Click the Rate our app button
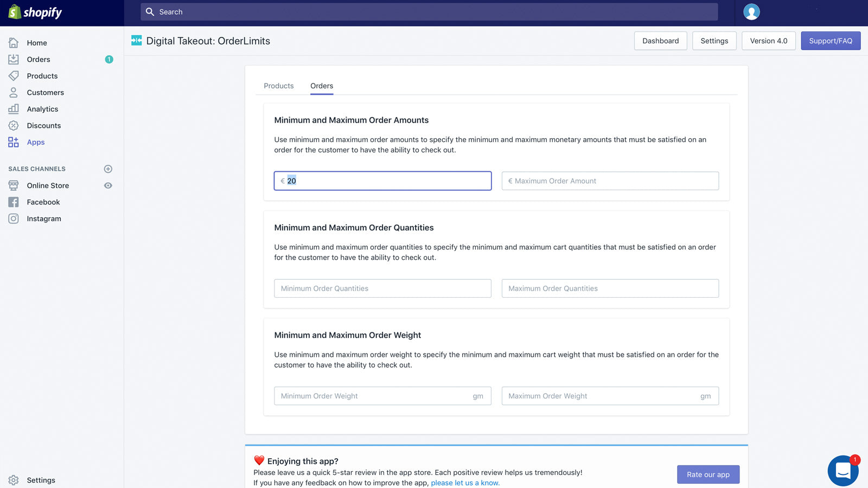Image resolution: width=868 pixels, height=488 pixels. pyautogui.click(x=708, y=474)
